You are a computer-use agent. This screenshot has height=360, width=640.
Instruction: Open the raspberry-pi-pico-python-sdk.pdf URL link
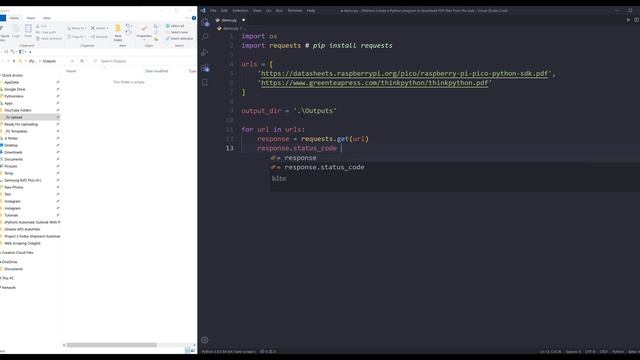pos(404,73)
